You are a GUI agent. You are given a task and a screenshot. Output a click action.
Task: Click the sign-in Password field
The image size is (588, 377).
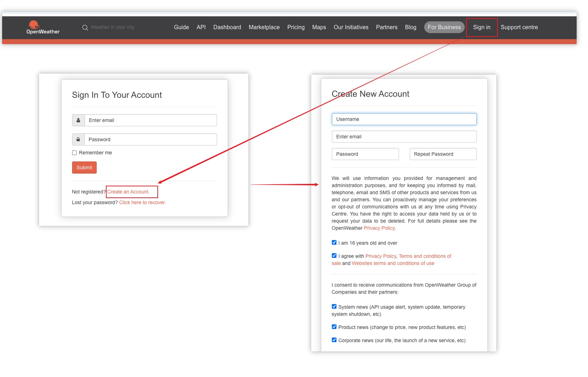tap(151, 139)
